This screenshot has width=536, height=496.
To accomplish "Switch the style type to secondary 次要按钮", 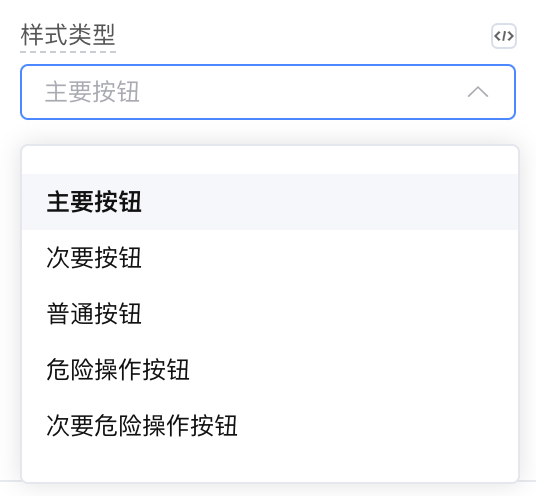I will 270,258.
